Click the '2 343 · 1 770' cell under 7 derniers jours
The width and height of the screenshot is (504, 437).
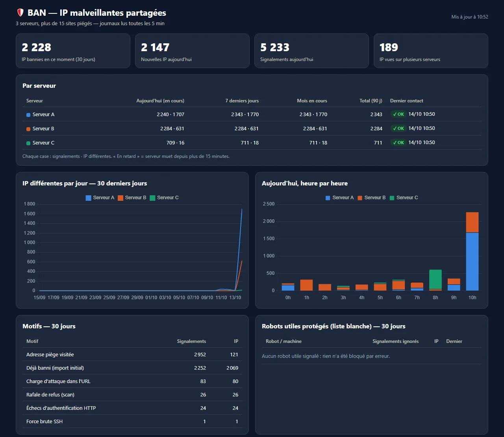pyautogui.click(x=245, y=115)
